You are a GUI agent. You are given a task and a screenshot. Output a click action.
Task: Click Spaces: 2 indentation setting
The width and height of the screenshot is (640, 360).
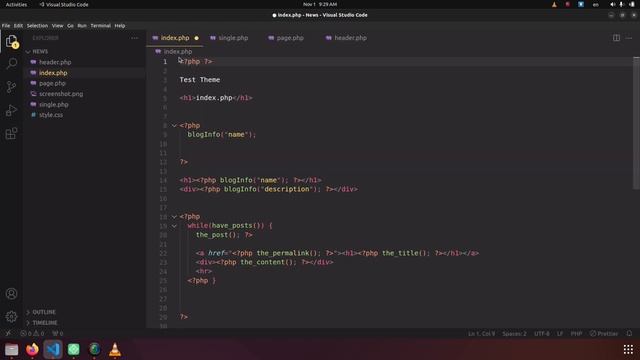click(514, 333)
